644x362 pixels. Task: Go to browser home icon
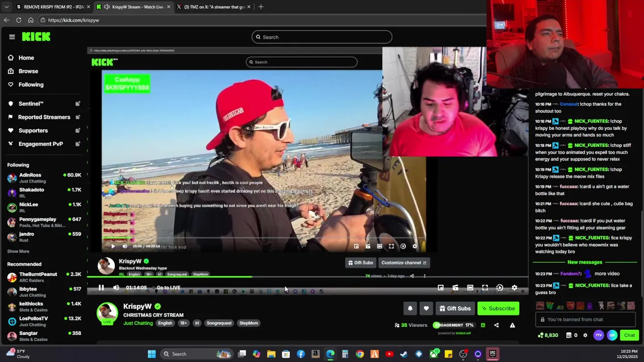click(31, 20)
